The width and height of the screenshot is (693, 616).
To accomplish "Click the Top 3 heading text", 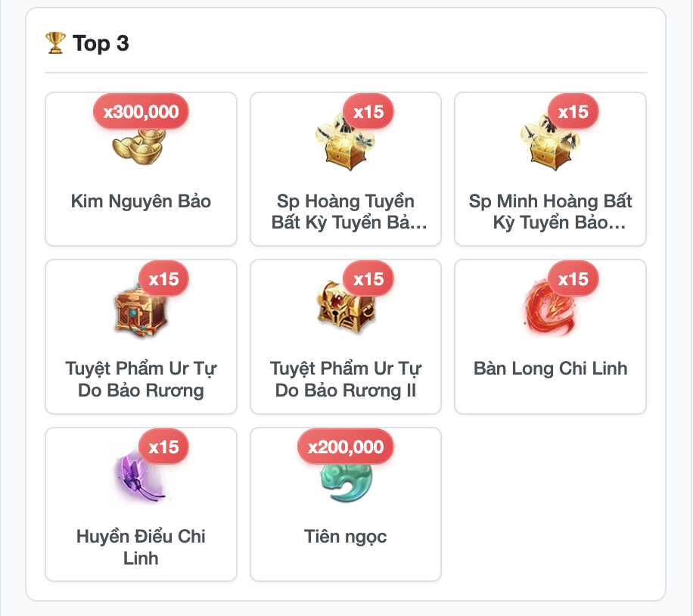I will coord(101,43).
